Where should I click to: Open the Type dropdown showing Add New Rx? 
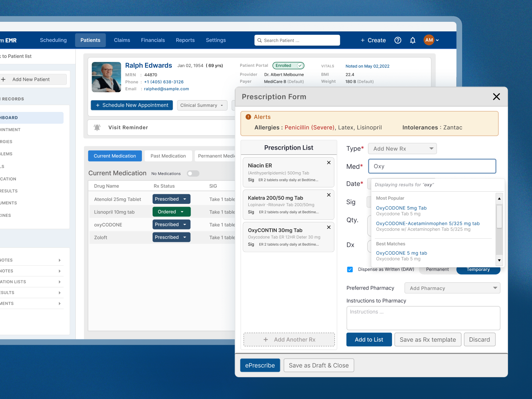(402, 149)
